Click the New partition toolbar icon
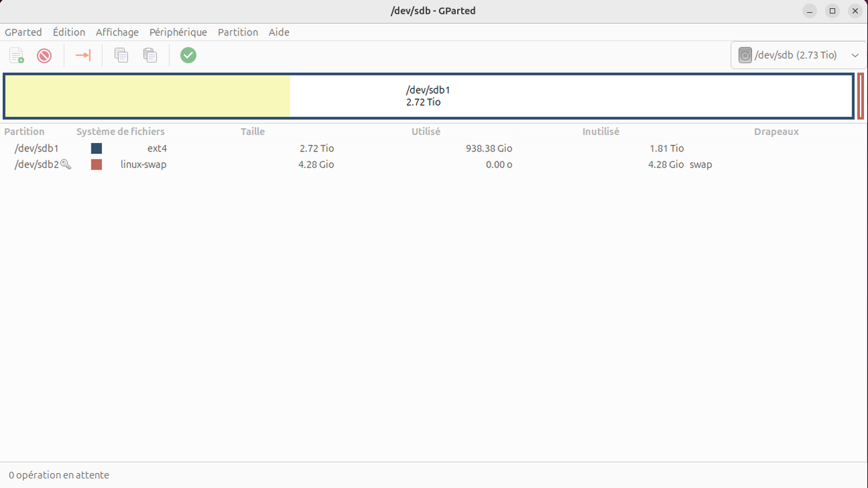 (x=16, y=56)
